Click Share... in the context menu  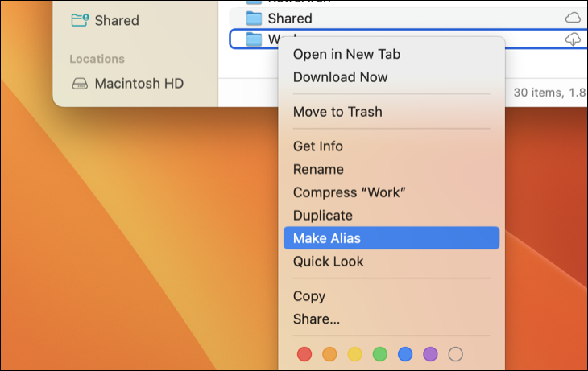(x=316, y=319)
